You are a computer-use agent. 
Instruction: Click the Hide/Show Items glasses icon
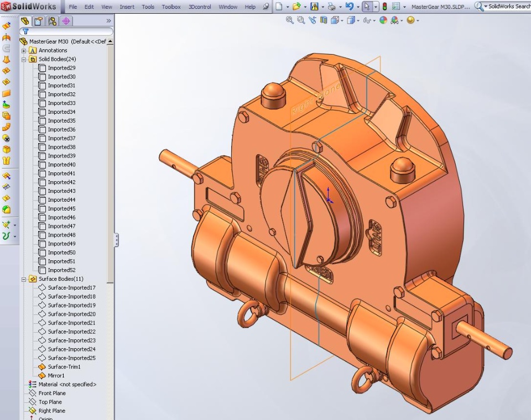366,20
